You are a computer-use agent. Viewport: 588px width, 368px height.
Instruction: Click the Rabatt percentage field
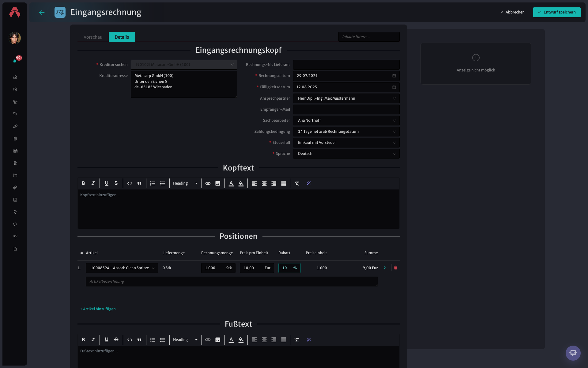[x=289, y=268]
